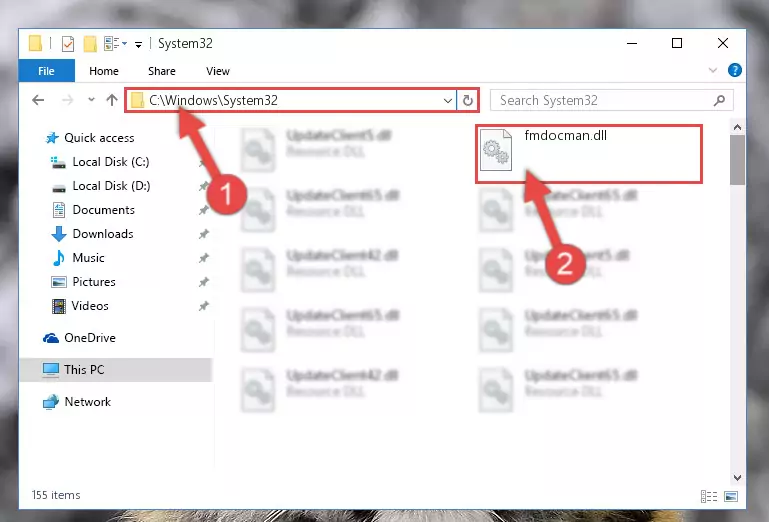Go forward using the Forward arrow
This screenshot has height=522, width=769.
click(67, 100)
